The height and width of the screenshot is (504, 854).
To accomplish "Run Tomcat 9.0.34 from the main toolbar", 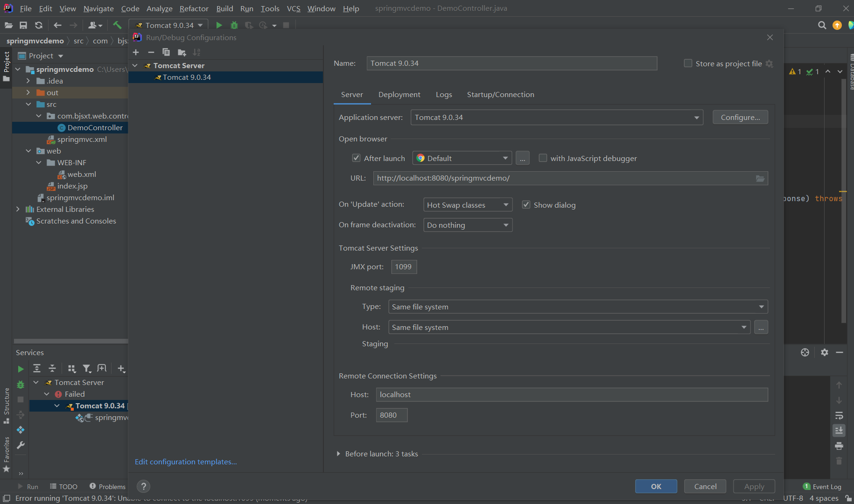I will point(219,25).
